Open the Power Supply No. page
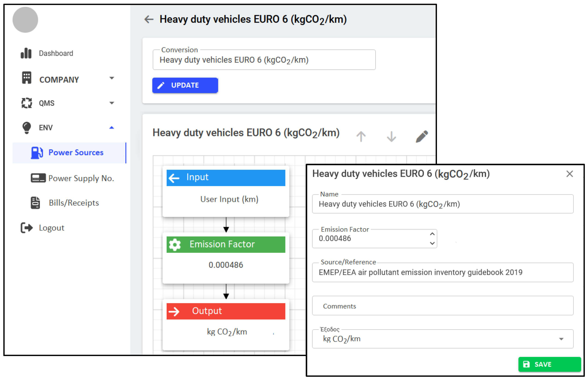This screenshot has height=380, width=588. (81, 178)
